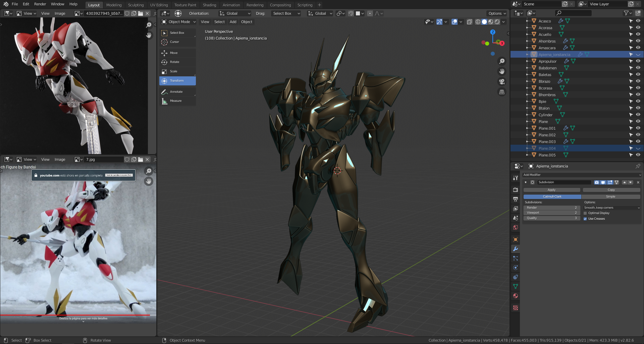Expand the Smooth, keep corners dropdown
The width and height of the screenshot is (644, 344).
pyautogui.click(x=611, y=208)
